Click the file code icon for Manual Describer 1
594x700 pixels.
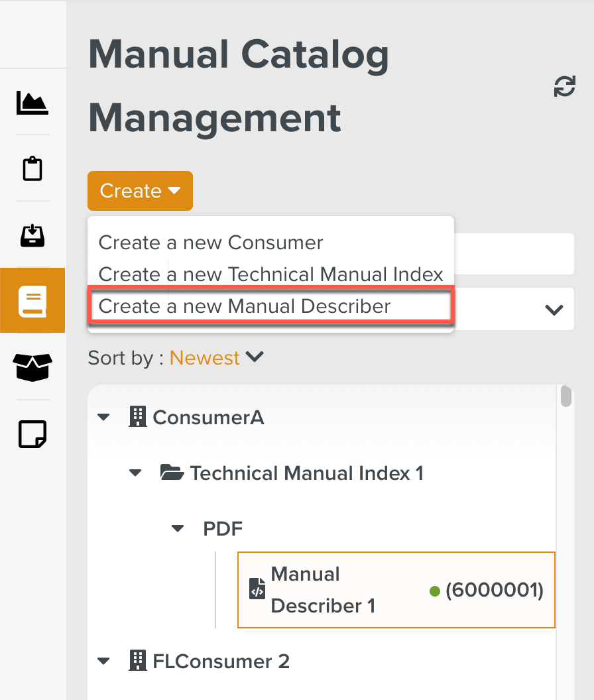click(x=257, y=589)
